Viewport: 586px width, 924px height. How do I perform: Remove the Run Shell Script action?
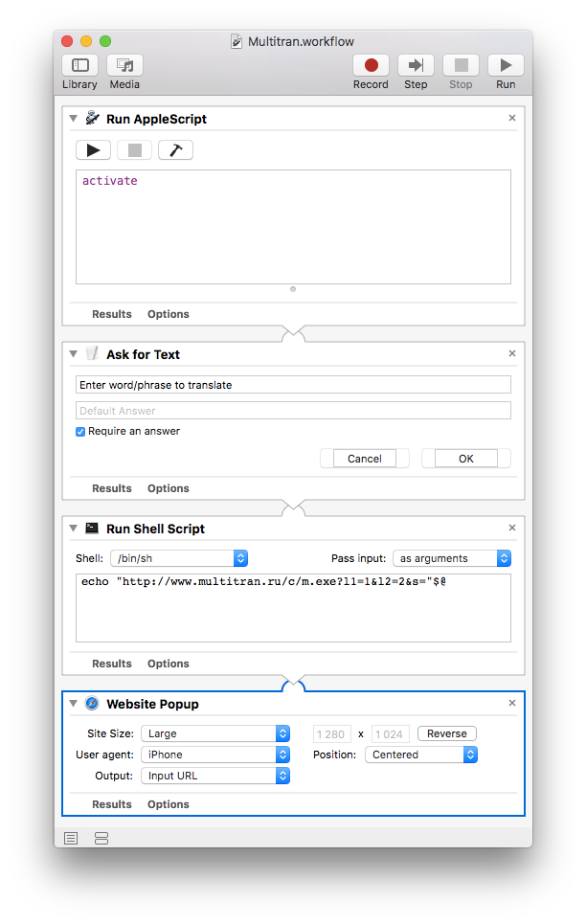point(512,528)
